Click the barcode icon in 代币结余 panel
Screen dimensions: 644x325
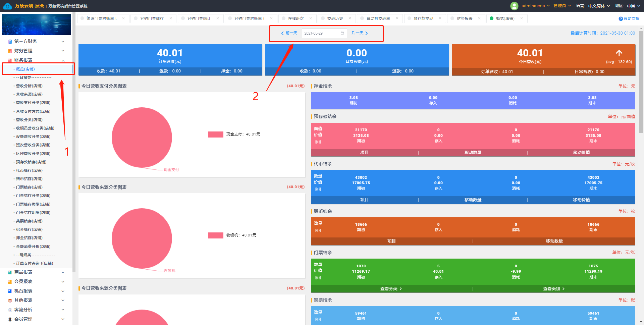click(x=318, y=189)
